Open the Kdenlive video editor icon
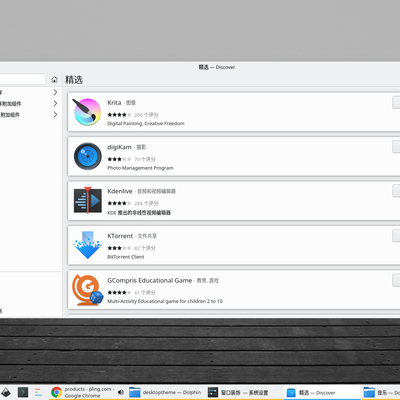400x400 pixels. [x=88, y=200]
